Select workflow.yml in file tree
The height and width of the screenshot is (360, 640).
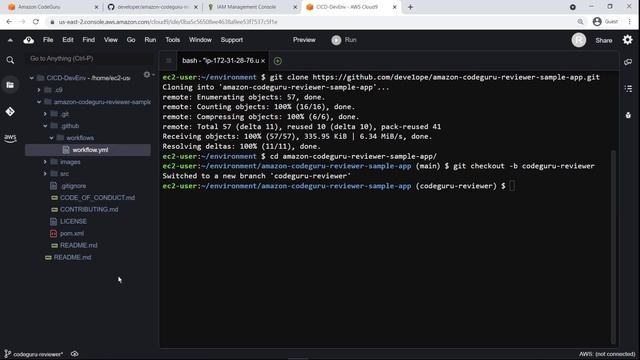[88, 150]
